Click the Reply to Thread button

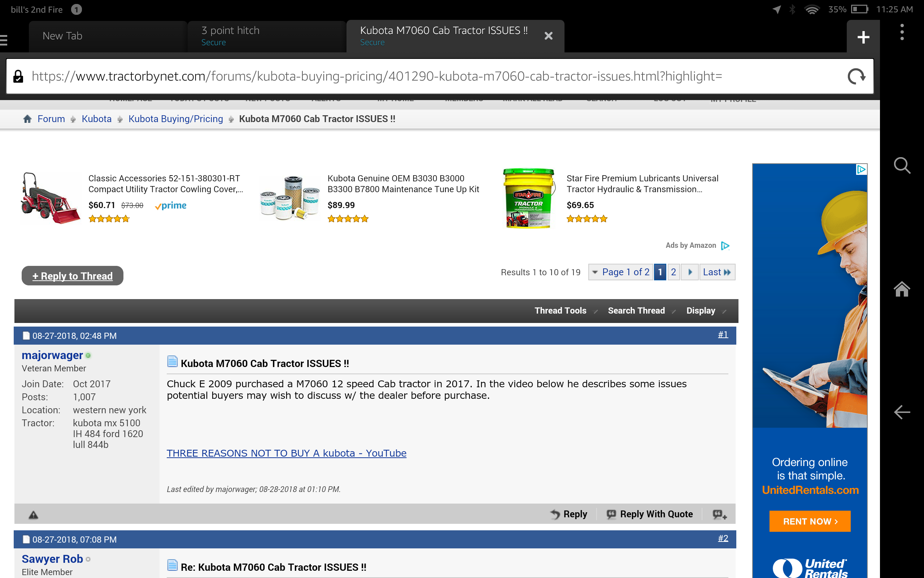[x=73, y=276]
